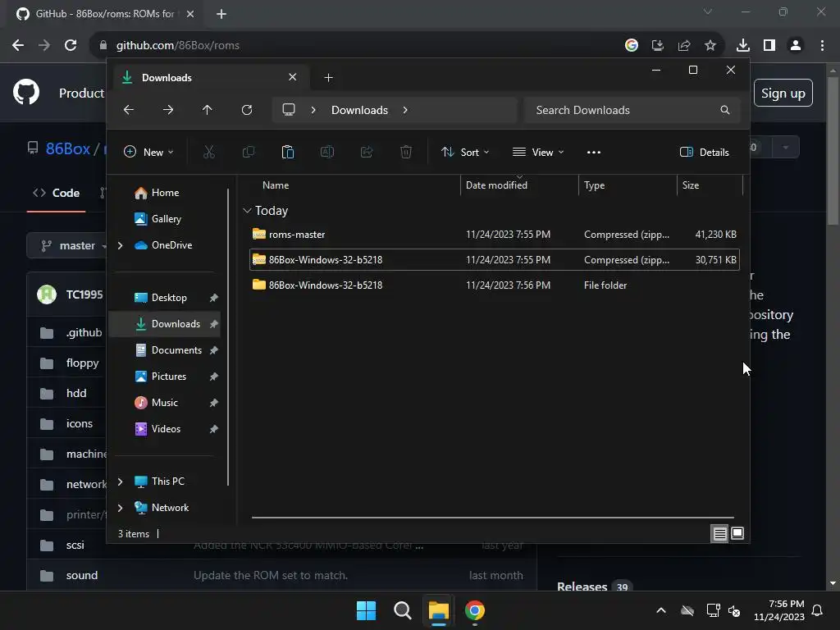Open Chrome three-dot menu
Viewport: 840px width, 630px height.
[x=822, y=45]
